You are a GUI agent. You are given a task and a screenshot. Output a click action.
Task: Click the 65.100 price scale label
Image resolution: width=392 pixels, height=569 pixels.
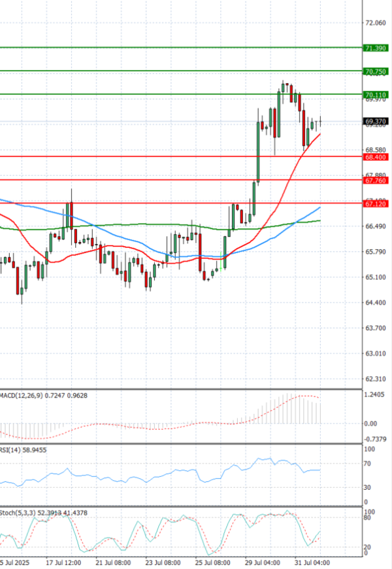[x=375, y=277]
